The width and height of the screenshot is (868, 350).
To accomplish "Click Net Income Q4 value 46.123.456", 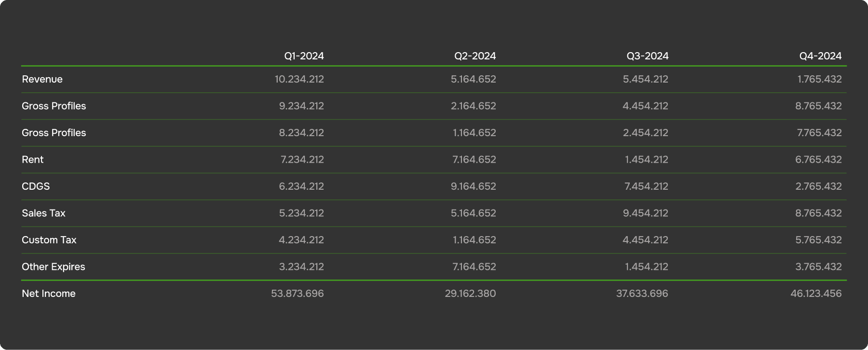I will click(816, 294).
